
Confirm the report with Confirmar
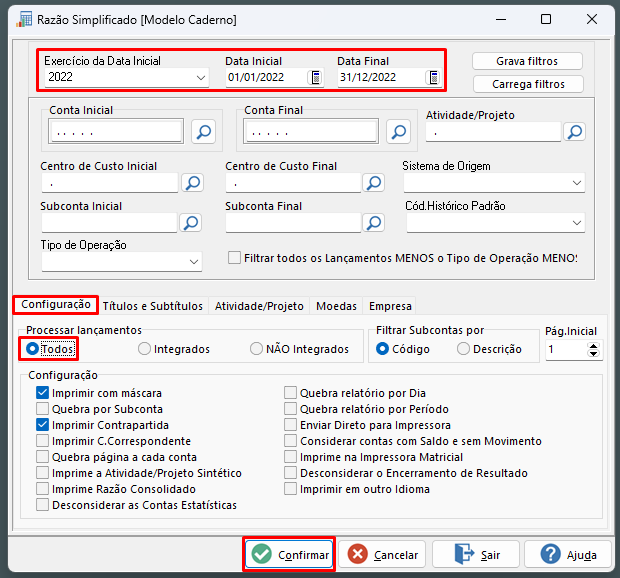(x=289, y=554)
